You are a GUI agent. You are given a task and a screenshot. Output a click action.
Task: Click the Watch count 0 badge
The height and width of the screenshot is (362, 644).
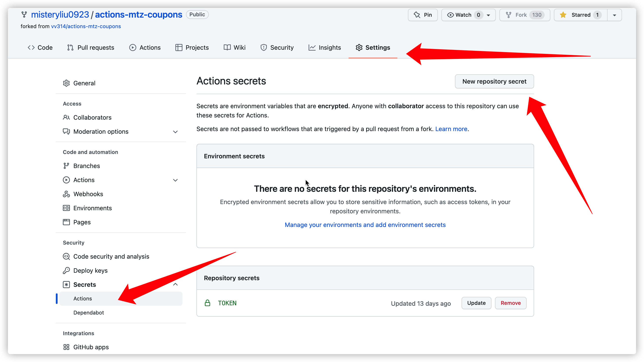478,15
